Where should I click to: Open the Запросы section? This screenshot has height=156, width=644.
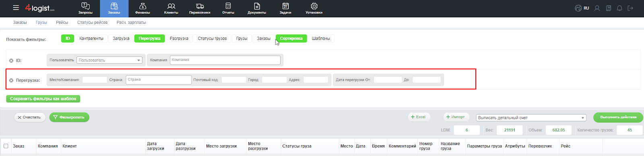point(85,8)
